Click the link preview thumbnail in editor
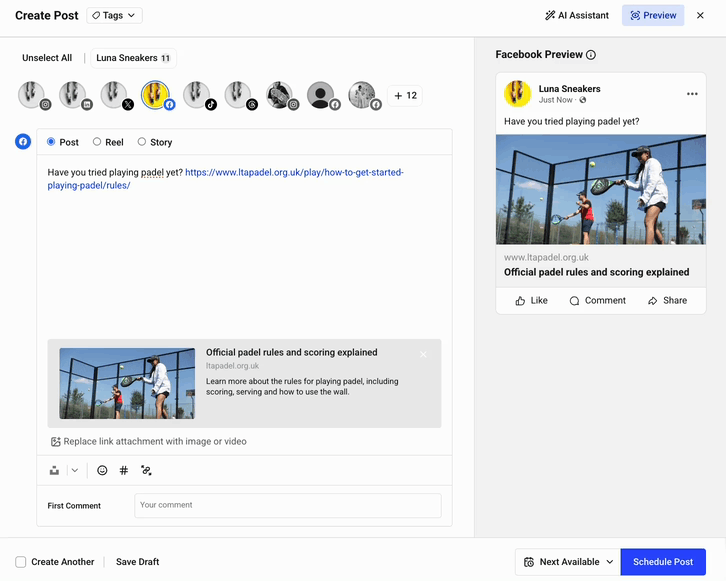 (127, 383)
